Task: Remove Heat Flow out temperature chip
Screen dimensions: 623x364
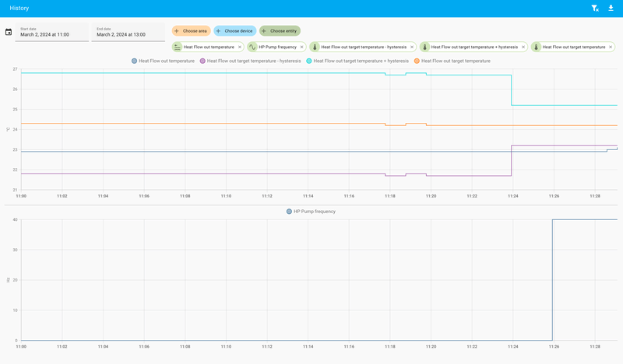Action: click(x=240, y=47)
